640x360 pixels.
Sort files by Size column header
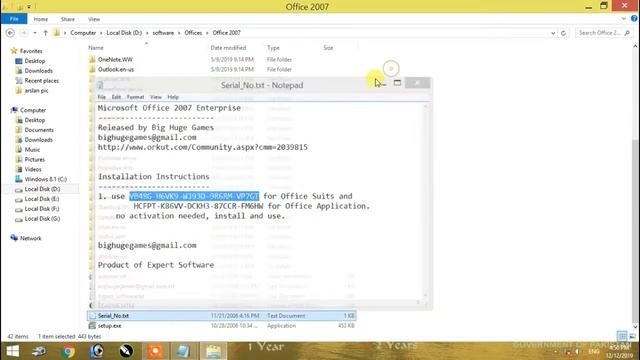pyautogui.click(x=328, y=48)
